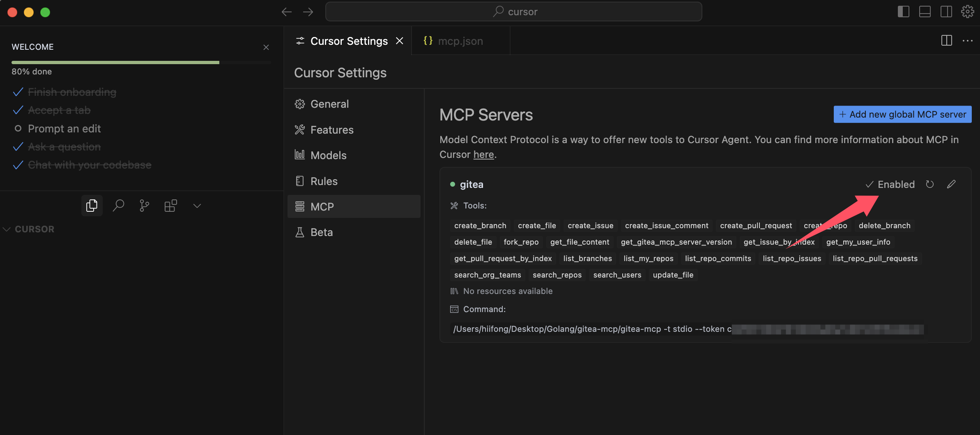Open the settings gear in the title bar
Viewport: 980px width, 435px height.
968,12
